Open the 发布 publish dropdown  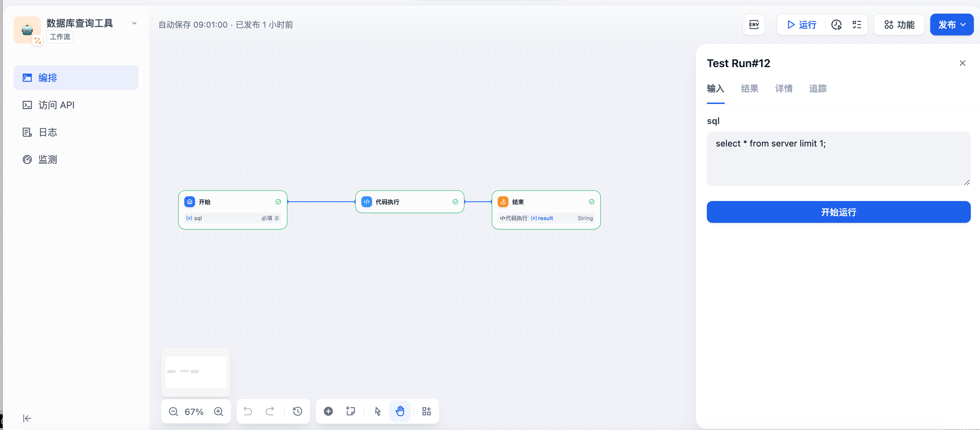(x=951, y=25)
